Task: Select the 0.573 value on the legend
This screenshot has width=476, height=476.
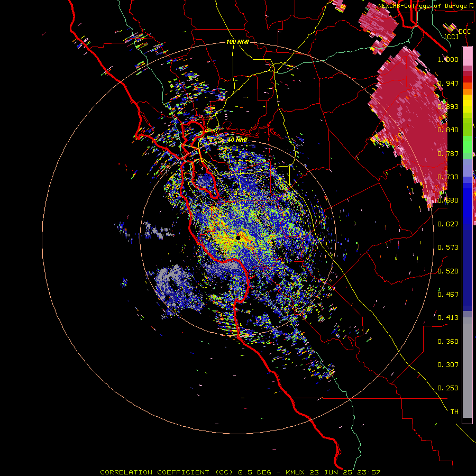Action: tap(448, 248)
